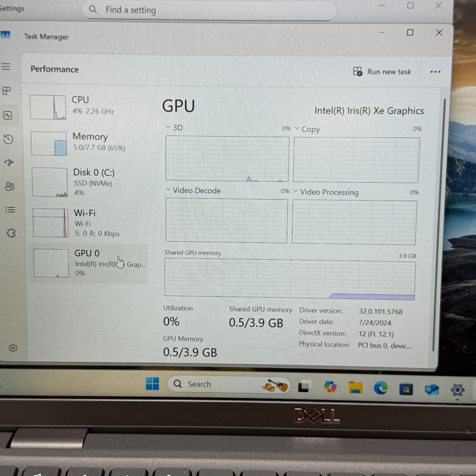This screenshot has height=476, width=476.
Task: Open the App history page icon
Action: point(9,139)
